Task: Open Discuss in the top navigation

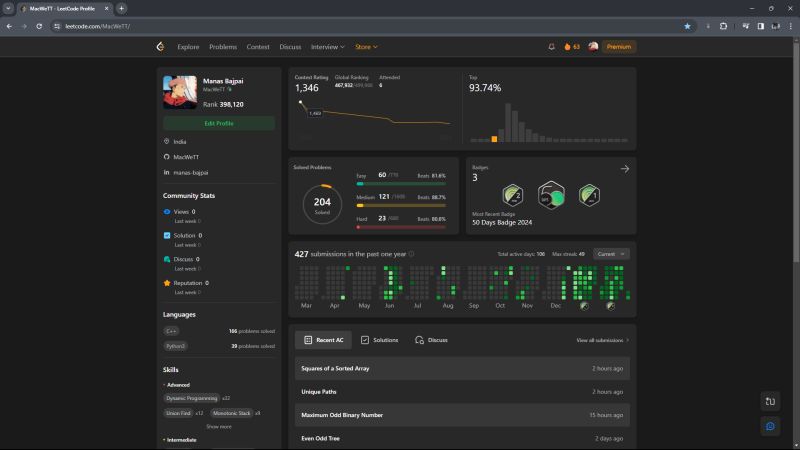Action: coord(290,47)
